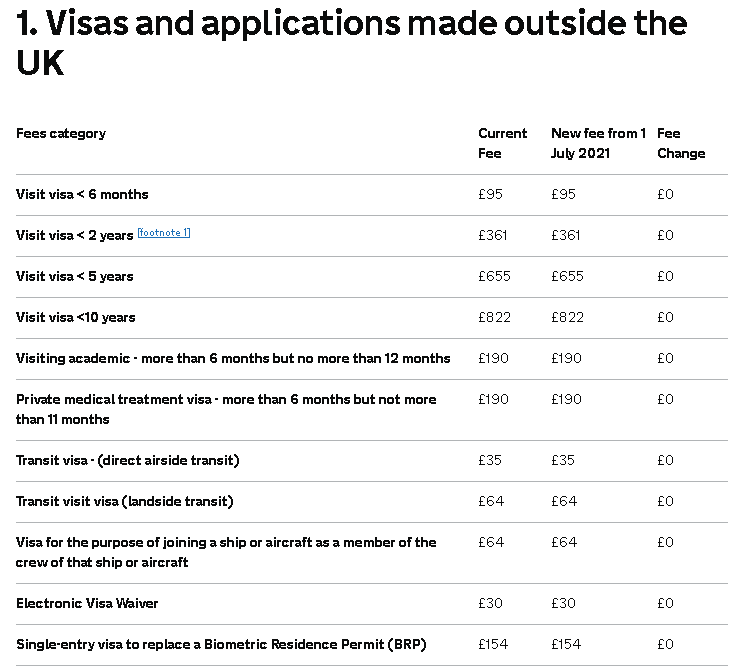
Task: Click the £361 current fee value
Action: pyautogui.click(x=493, y=235)
